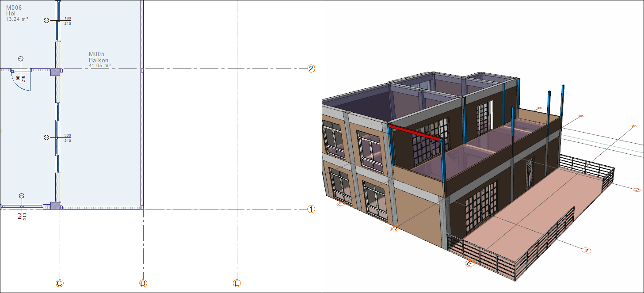This screenshot has width=644, height=293.
Task: Click grid bubble E in floor plan
Action: tap(237, 283)
